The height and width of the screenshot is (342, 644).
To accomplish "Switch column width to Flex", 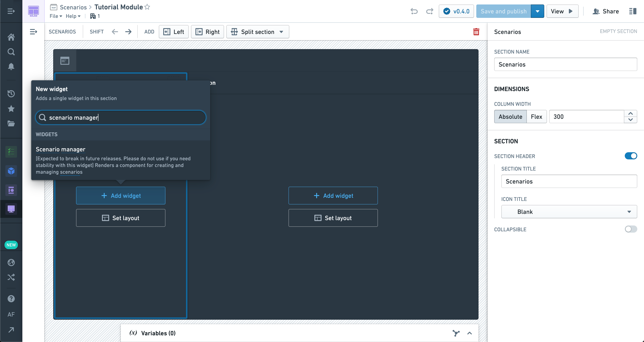I will pos(536,117).
